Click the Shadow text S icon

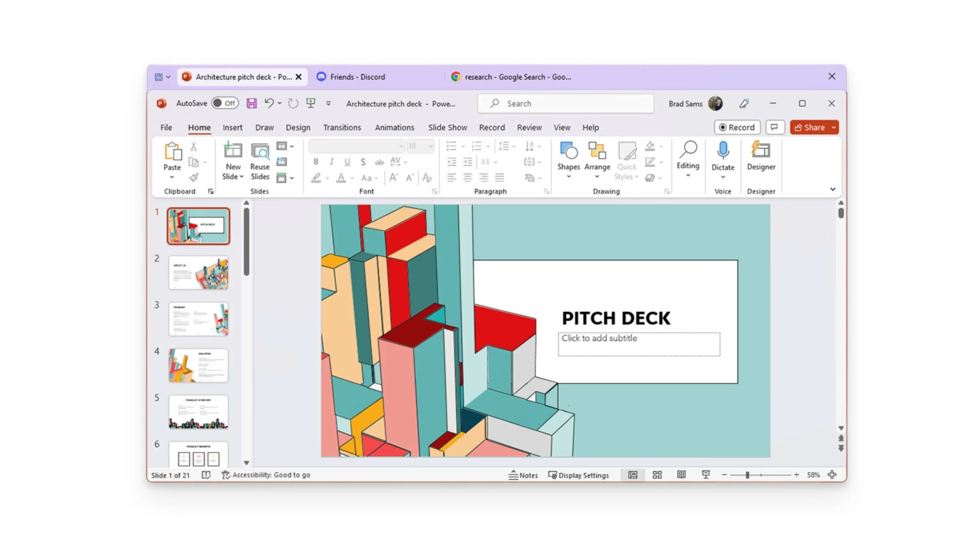click(x=363, y=162)
